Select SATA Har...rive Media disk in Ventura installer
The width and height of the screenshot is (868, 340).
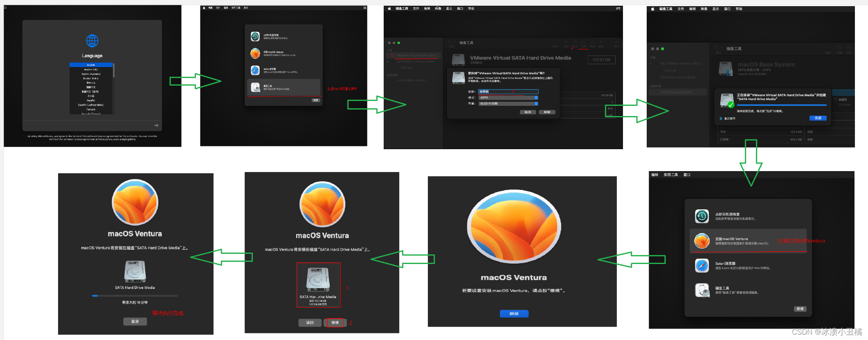318,285
